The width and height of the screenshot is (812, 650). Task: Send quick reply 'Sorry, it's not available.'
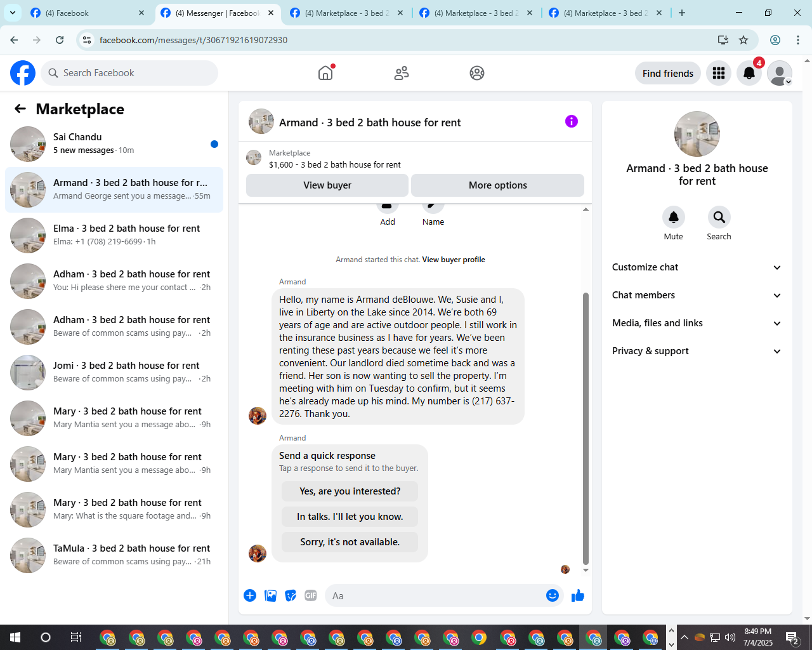350,542
